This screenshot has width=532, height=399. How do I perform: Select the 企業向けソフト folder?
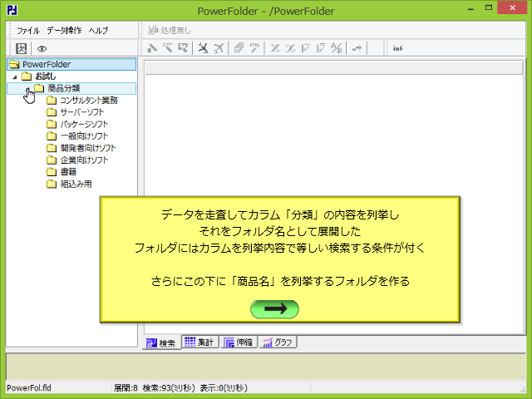(84, 160)
